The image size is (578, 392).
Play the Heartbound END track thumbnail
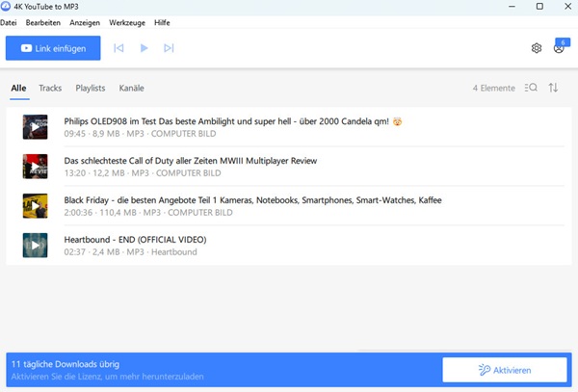click(x=36, y=246)
